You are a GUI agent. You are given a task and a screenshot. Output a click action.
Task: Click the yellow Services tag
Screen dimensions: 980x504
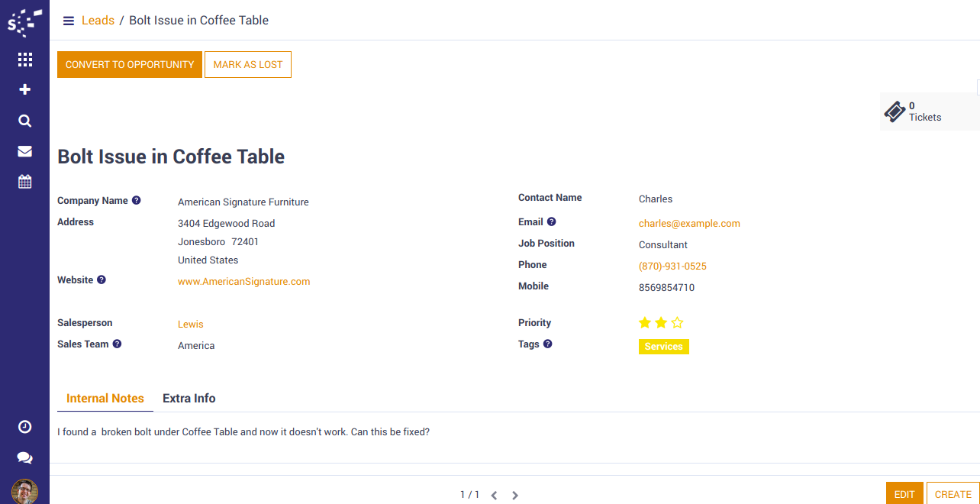(663, 347)
